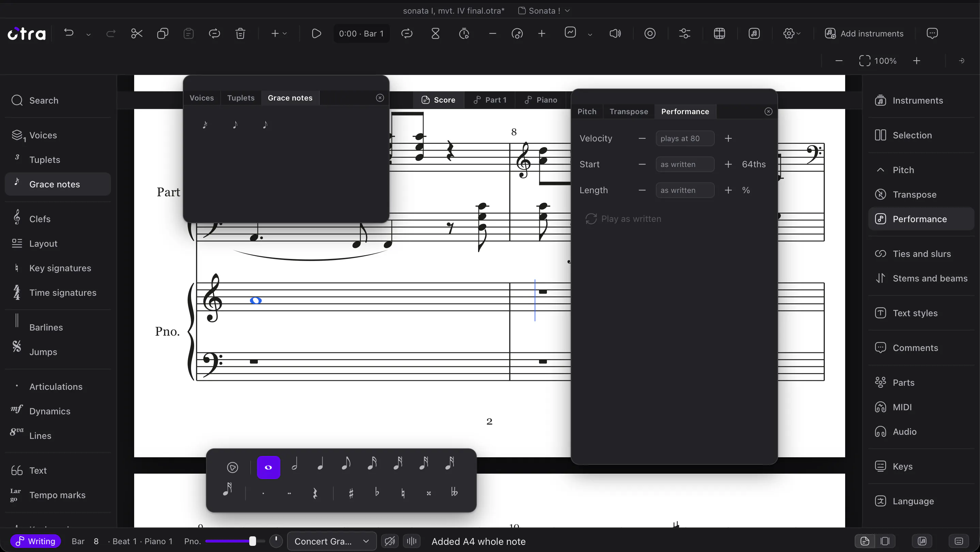The image size is (980, 552).
Task: Open the Concert Gra... instrument dropdown
Action: tap(332, 541)
